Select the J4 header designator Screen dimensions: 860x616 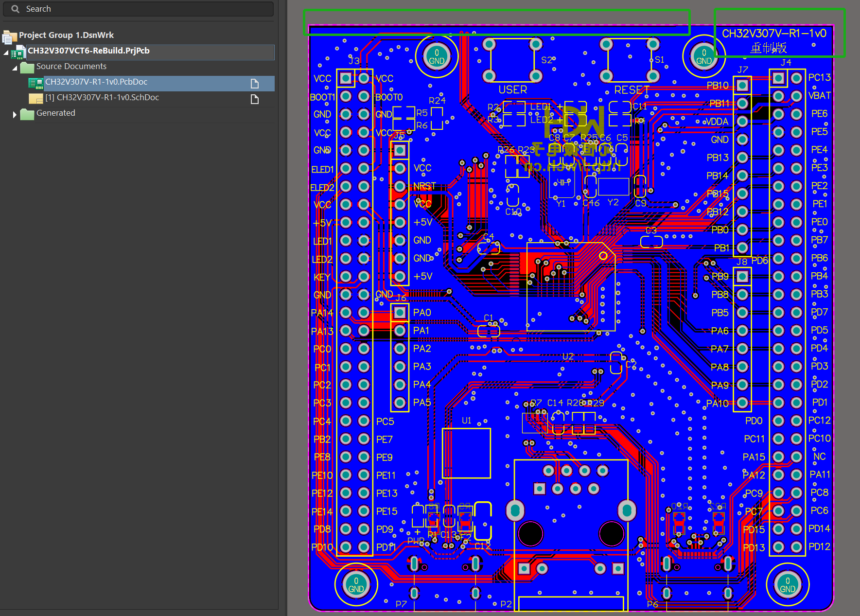pos(786,62)
